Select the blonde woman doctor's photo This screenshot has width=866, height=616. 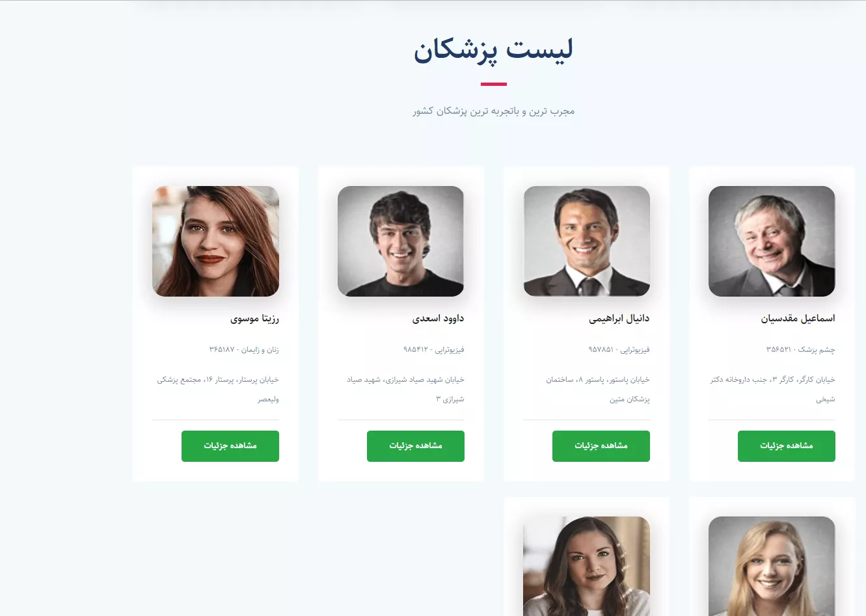[x=772, y=566]
